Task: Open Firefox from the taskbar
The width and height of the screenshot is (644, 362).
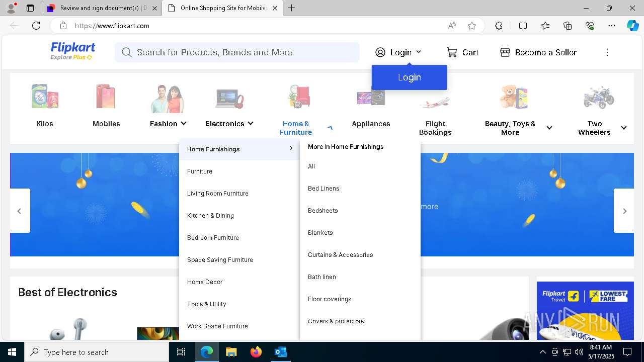Action: (x=256, y=352)
